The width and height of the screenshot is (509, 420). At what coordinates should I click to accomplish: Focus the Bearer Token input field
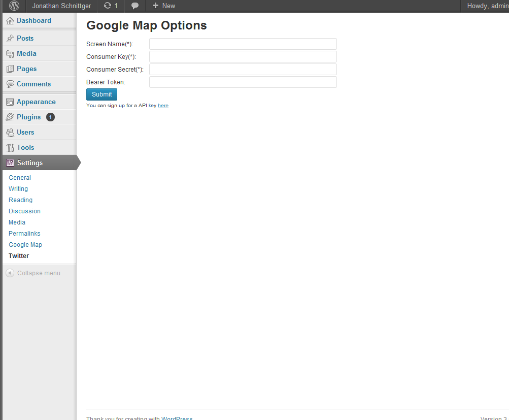pyautogui.click(x=243, y=82)
